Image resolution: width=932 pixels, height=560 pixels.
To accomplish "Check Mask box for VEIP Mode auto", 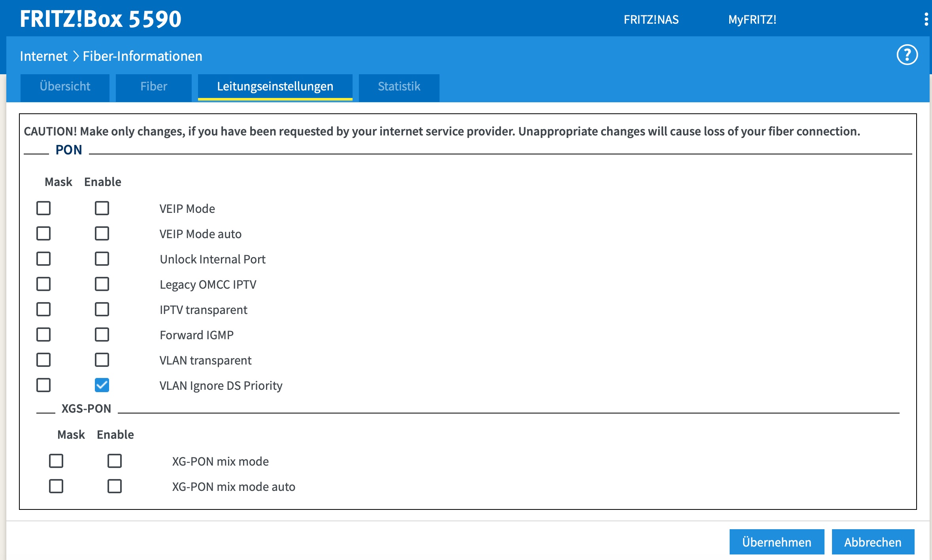I will click(43, 233).
